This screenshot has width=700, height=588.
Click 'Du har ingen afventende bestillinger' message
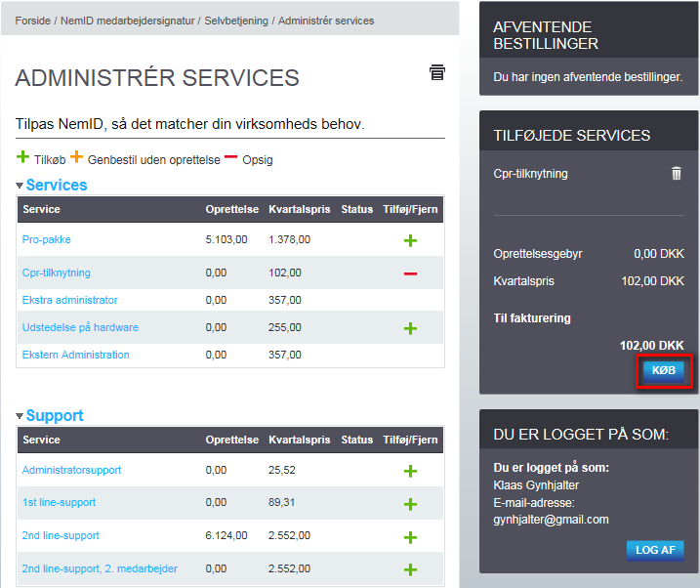tap(588, 77)
